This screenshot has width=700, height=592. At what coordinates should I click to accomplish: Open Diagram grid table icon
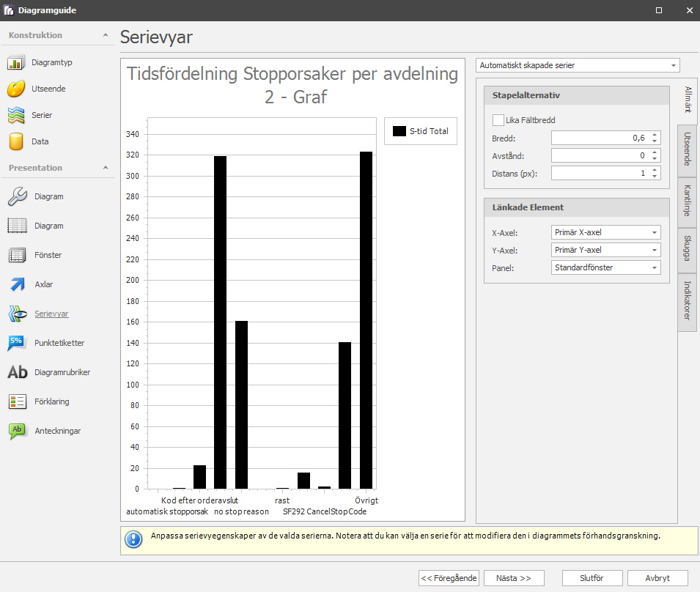(18, 226)
